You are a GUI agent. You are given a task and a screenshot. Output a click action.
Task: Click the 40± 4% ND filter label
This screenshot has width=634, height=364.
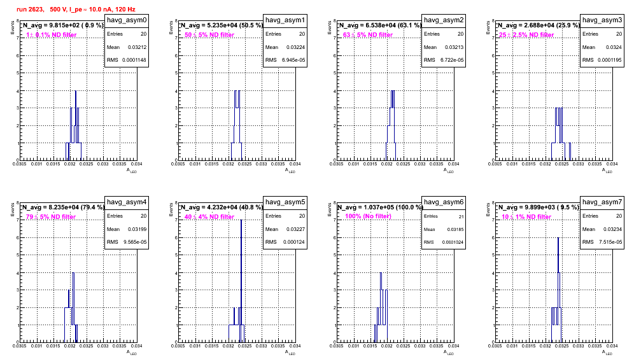tap(209, 217)
